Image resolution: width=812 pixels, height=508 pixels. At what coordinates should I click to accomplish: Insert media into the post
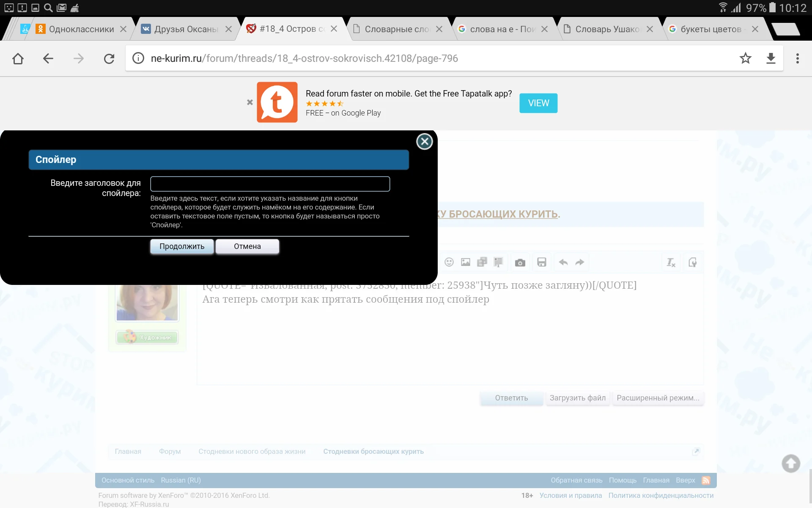point(482,262)
